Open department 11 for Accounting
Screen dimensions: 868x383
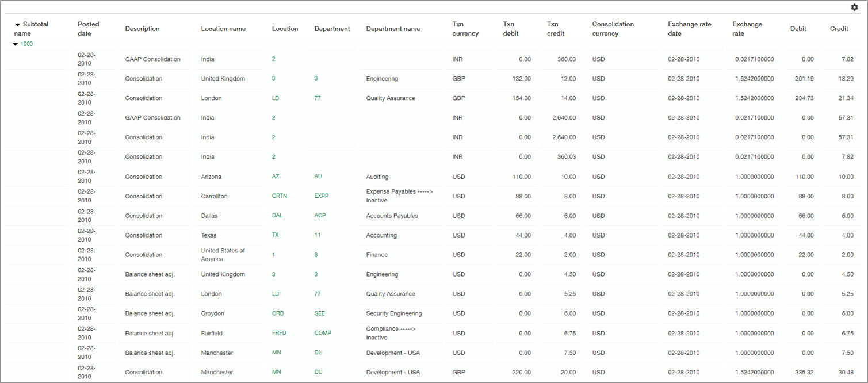point(317,235)
